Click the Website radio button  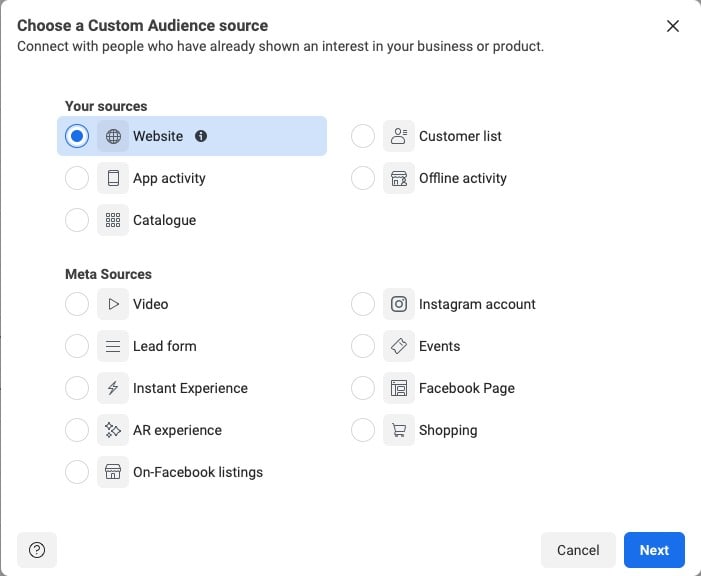(77, 136)
